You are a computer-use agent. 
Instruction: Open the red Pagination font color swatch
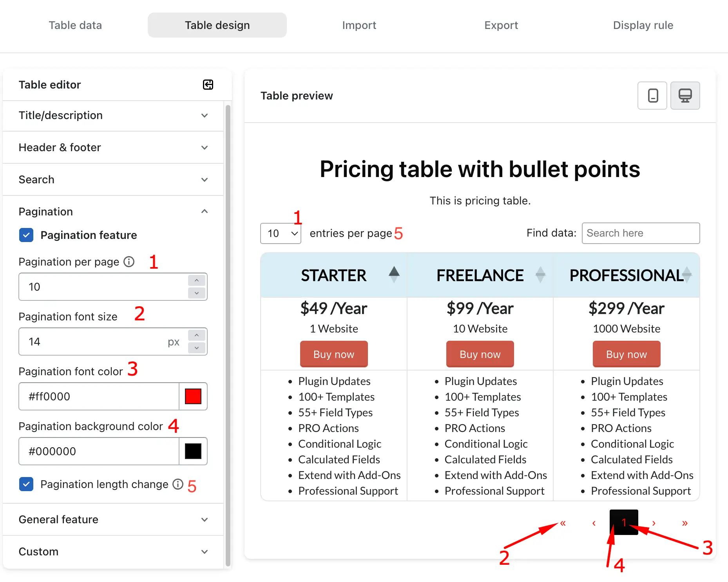tap(193, 396)
